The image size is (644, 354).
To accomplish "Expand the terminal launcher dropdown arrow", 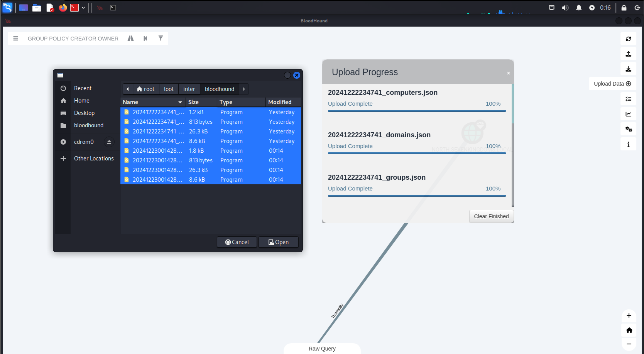I will click(83, 8).
